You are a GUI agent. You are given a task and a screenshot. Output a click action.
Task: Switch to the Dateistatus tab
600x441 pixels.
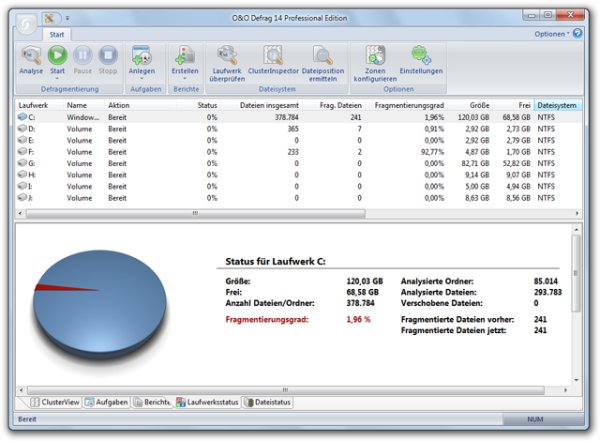pos(267,402)
